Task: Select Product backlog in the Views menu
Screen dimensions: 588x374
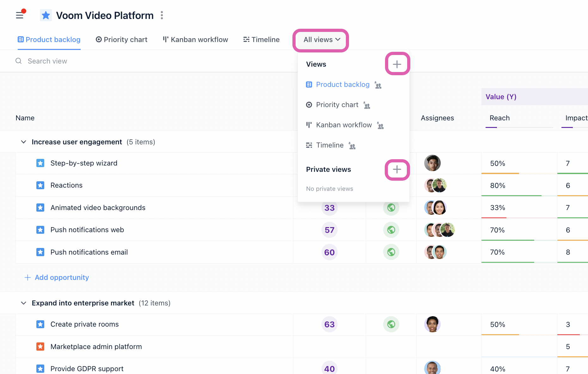Action: (x=343, y=84)
